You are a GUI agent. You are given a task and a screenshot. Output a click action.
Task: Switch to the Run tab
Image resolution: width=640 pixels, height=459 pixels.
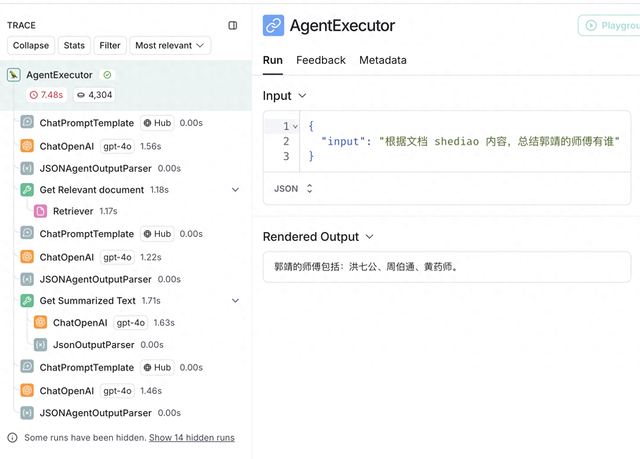click(273, 60)
